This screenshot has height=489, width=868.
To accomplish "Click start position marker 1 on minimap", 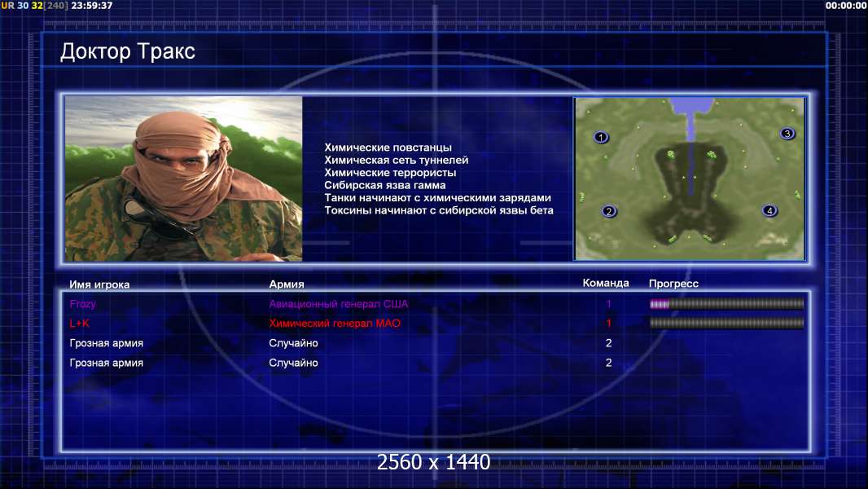I will click(601, 137).
